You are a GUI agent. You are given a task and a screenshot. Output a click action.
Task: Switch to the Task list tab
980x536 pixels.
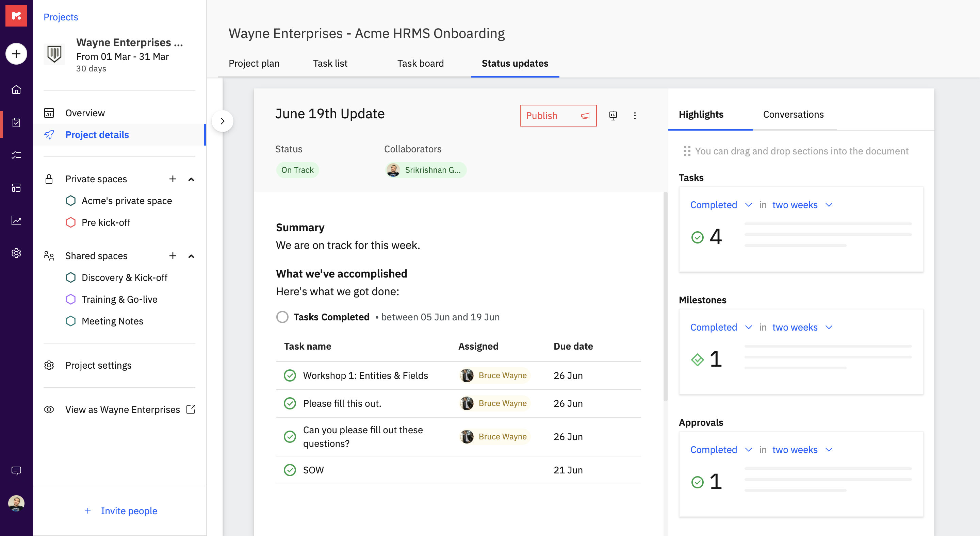330,63
